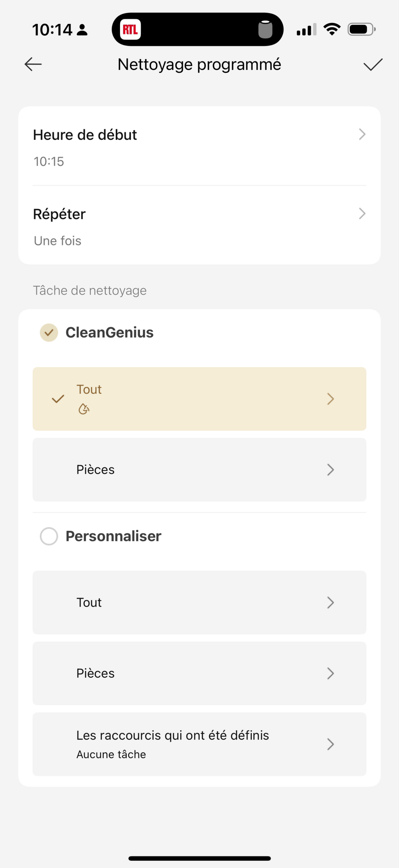Tap the checkmark inside the highlighted Tout row

(x=58, y=399)
